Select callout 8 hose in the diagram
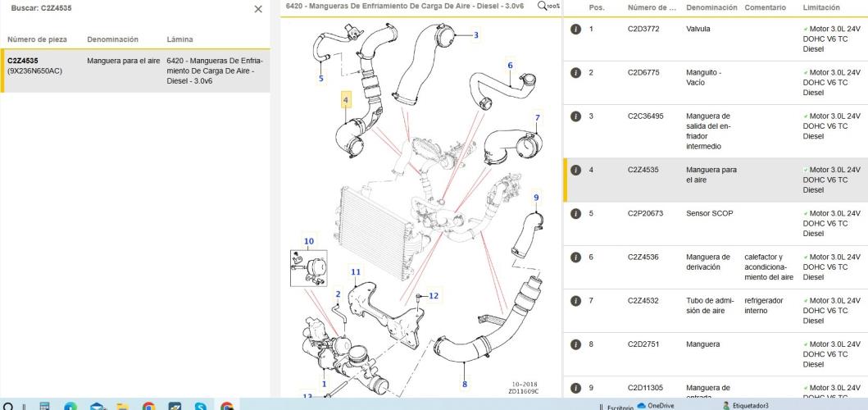The image size is (868, 410). pyautogui.click(x=465, y=384)
